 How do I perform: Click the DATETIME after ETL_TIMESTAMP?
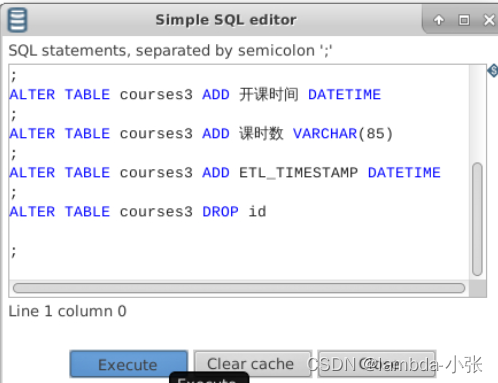(x=404, y=173)
